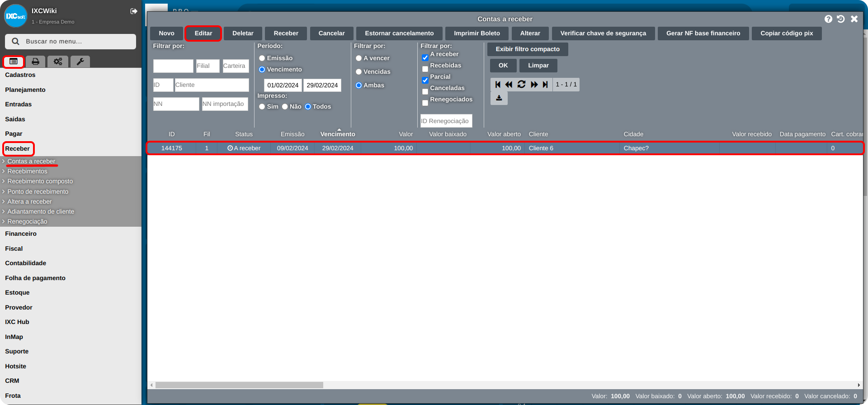Viewport: 868px width, 405px height.
Task: Check the Renegociados checkbox
Action: coord(425,103)
